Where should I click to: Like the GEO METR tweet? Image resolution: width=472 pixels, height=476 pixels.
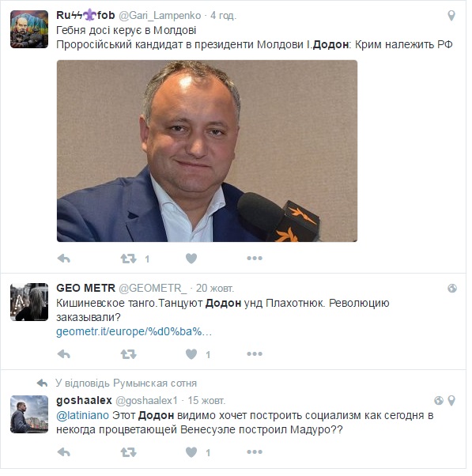(191, 354)
